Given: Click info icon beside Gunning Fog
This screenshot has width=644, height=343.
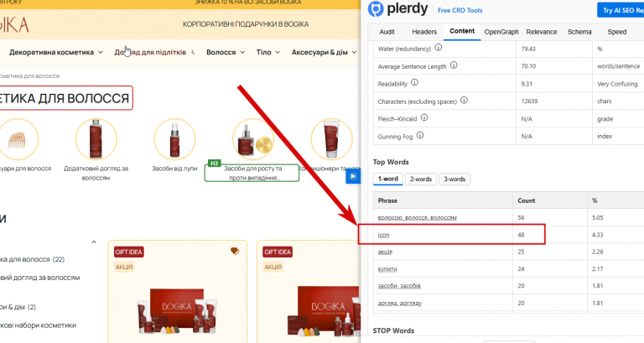Looking at the screenshot, I should tap(420, 135).
